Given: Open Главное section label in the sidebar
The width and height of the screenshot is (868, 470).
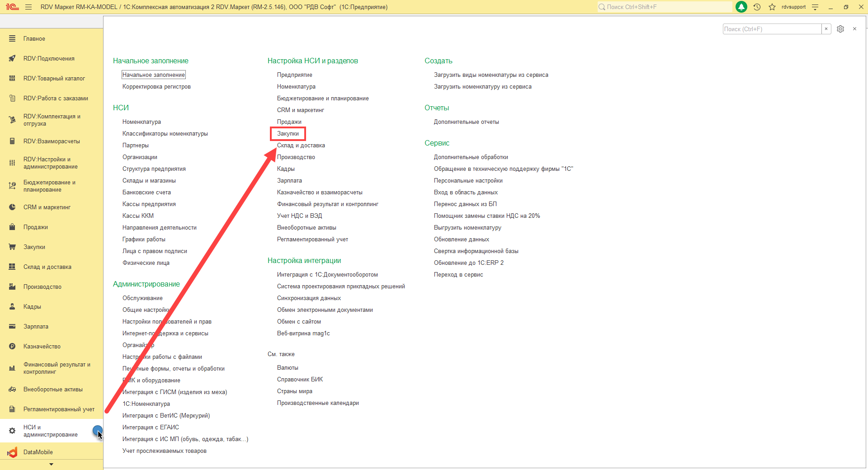Looking at the screenshot, I should pos(34,39).
